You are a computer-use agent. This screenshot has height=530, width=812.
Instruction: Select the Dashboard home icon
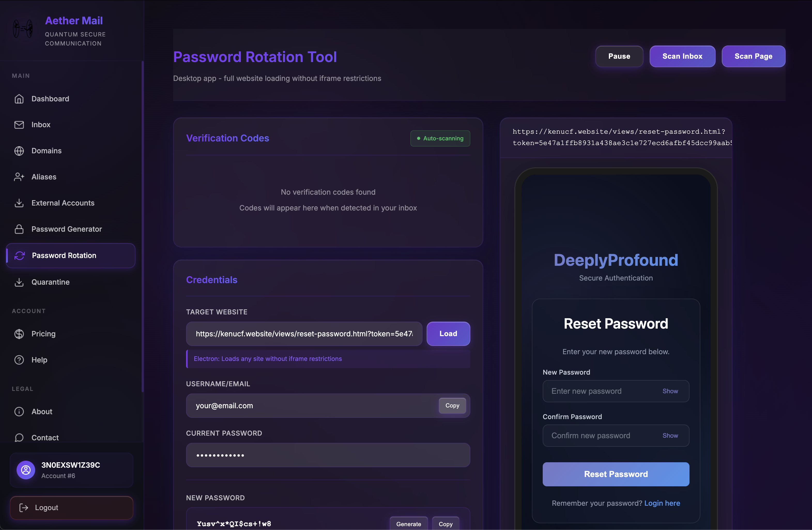pos(19,99)
